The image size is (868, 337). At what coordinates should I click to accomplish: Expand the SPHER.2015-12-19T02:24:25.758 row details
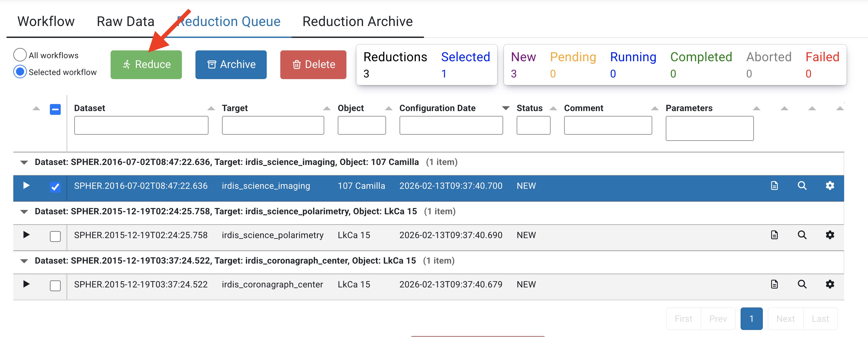tap(26, 235)
